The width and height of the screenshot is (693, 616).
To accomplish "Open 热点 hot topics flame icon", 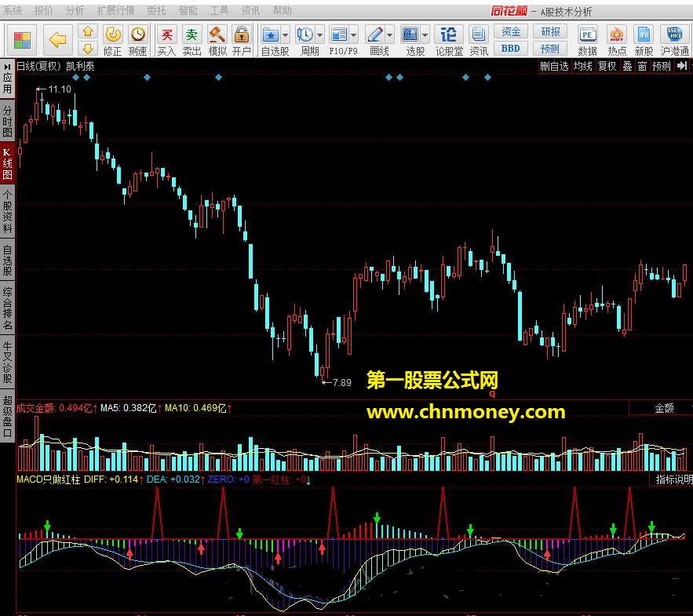I will [617, 35].
